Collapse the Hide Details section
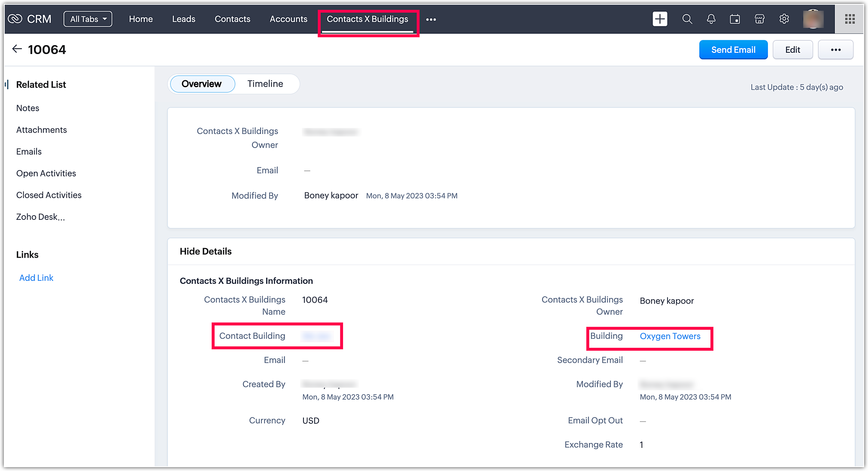868x471 pixels. [206, 251]
